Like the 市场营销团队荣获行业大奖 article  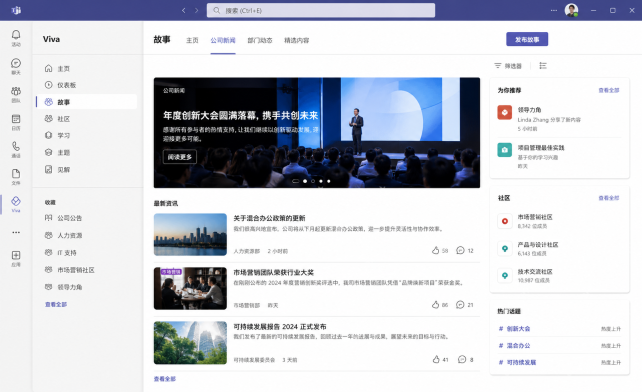(435, 304)
